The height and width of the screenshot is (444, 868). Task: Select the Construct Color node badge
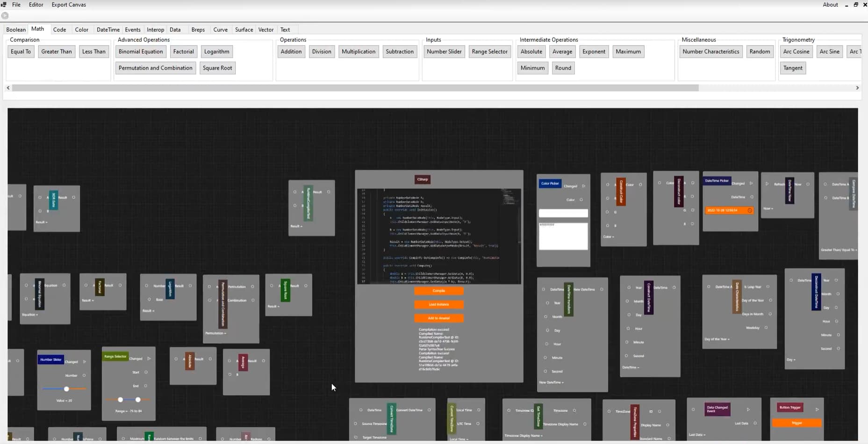(621, 192)
